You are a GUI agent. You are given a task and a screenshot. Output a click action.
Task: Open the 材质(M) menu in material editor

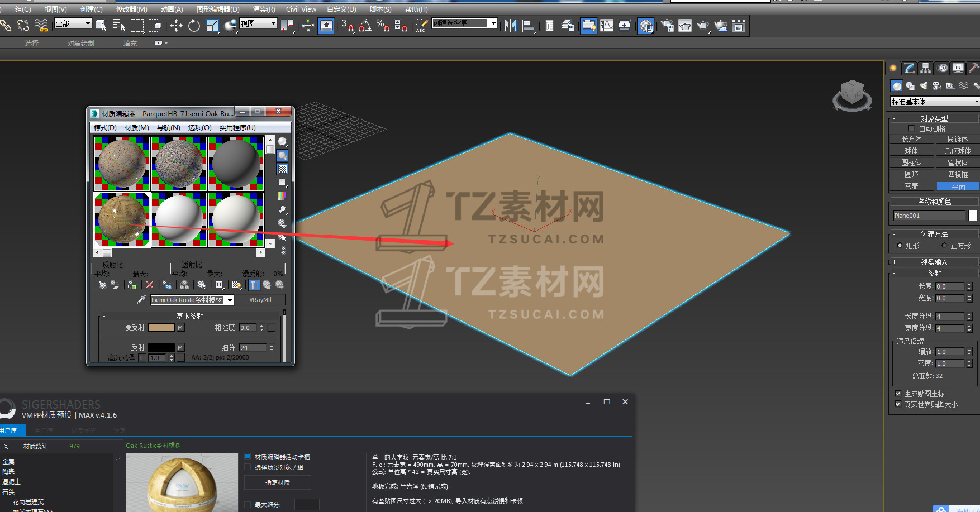coord(136,128)
